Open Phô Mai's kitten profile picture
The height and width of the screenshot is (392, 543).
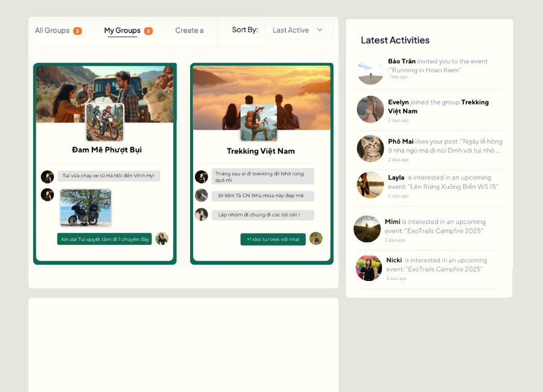[370, 148]
